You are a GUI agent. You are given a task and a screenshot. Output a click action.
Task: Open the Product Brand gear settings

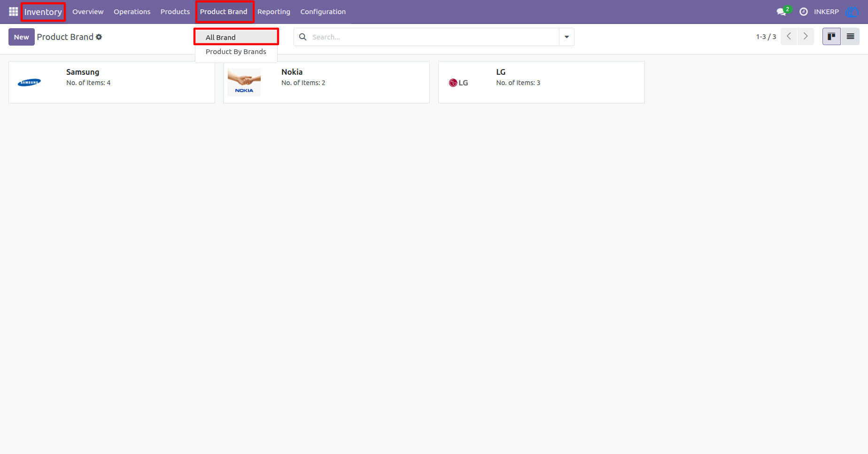pos(99,37)
